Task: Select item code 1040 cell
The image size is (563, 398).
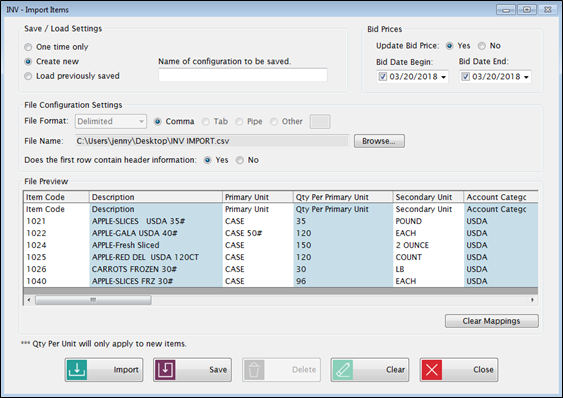Action: 56,281
